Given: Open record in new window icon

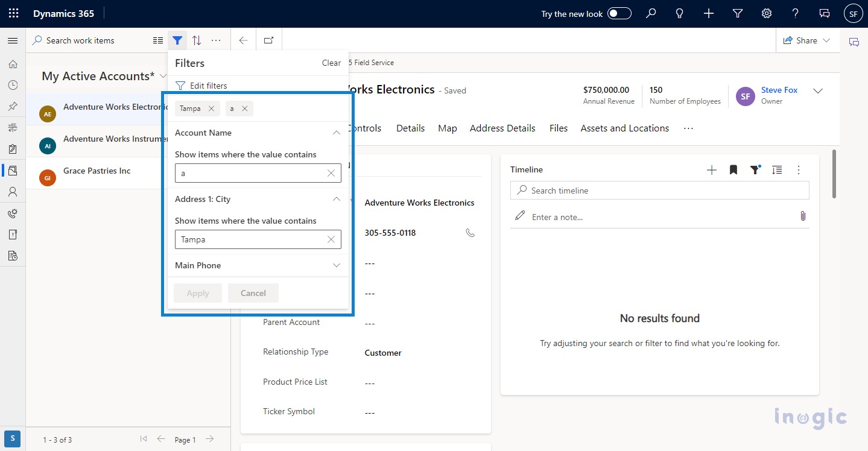Looking at the screenshot, I should [x=269, y=40].
